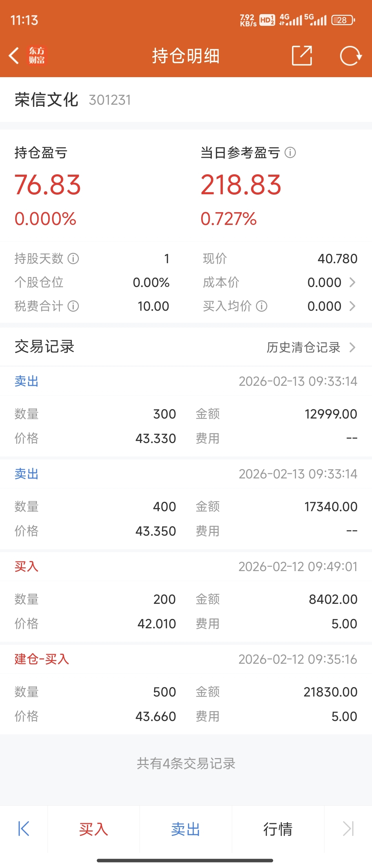Show info for 当日参考盈亏
The height and width of the screenshot is (868, 372).
pos(290,152)
